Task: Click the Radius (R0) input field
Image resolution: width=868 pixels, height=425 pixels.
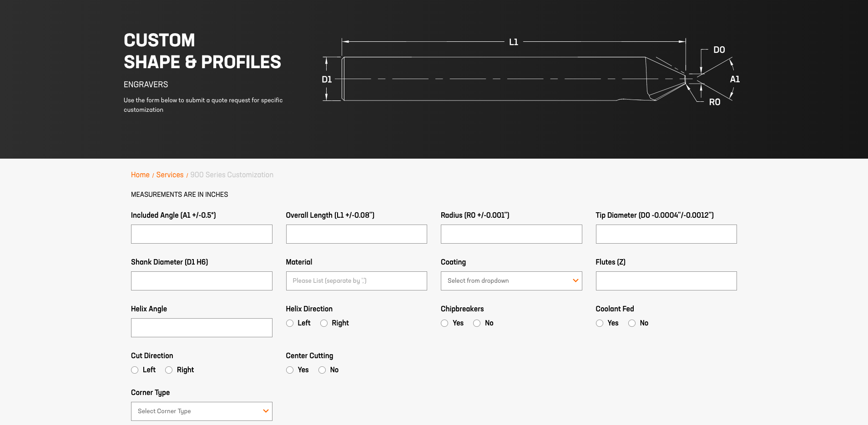Action: click(511, 234)
